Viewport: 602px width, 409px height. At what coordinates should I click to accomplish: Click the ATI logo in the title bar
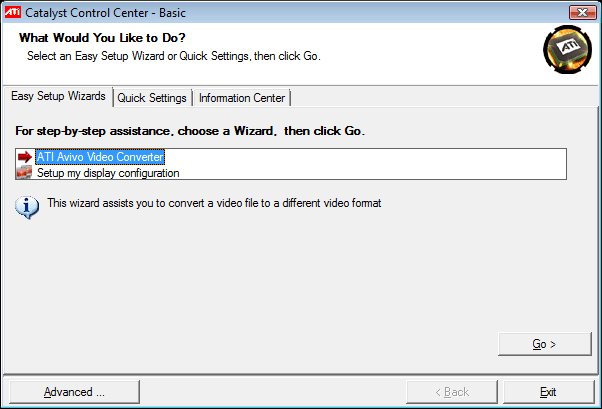12,12
